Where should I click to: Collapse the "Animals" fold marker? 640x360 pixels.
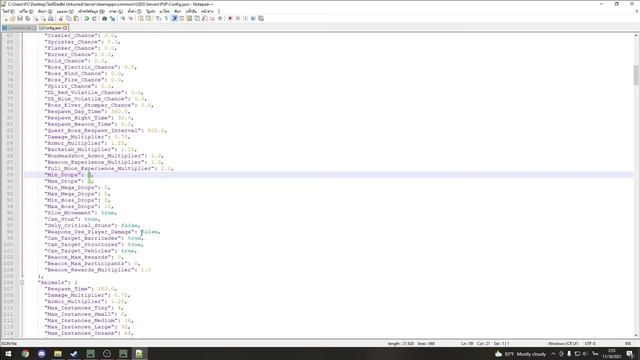click(22, 282)
